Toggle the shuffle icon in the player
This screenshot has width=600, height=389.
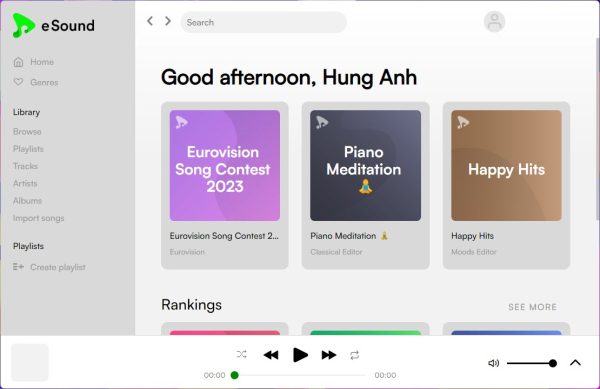(x=241, y=355)
